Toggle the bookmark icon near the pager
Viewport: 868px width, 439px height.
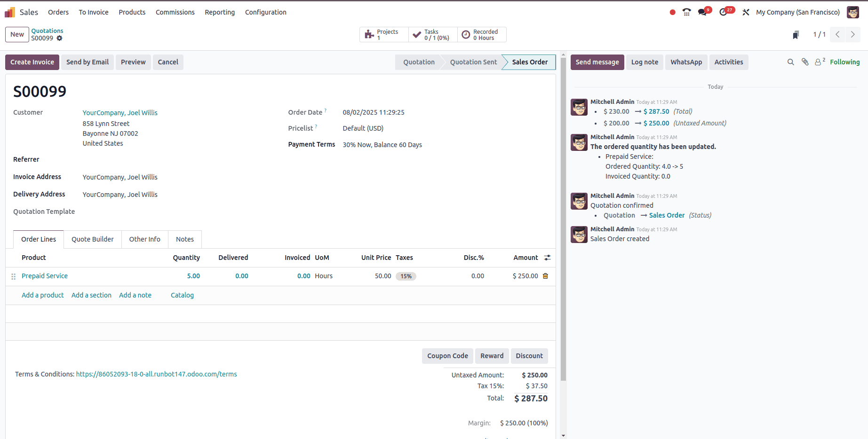796,34
